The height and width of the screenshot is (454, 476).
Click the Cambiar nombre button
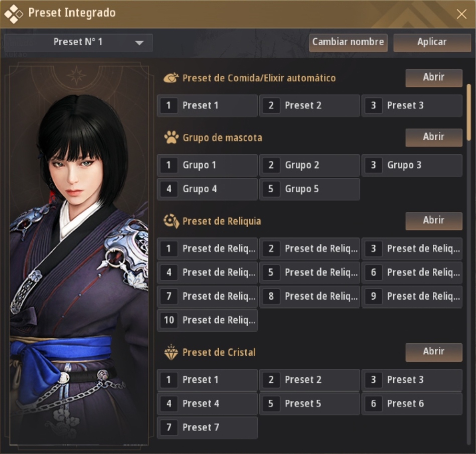pos(348,43)
